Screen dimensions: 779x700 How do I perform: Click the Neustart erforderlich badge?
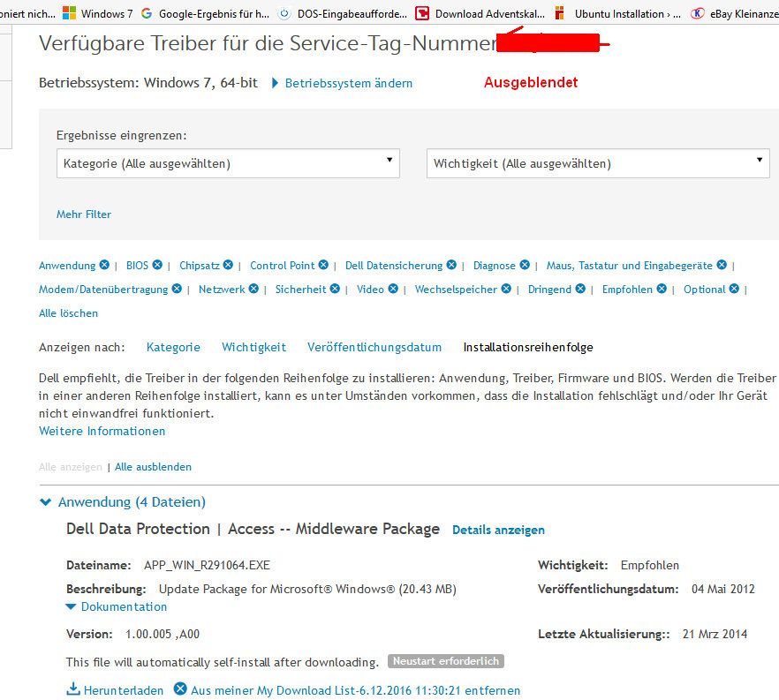[x=446, y=661]
